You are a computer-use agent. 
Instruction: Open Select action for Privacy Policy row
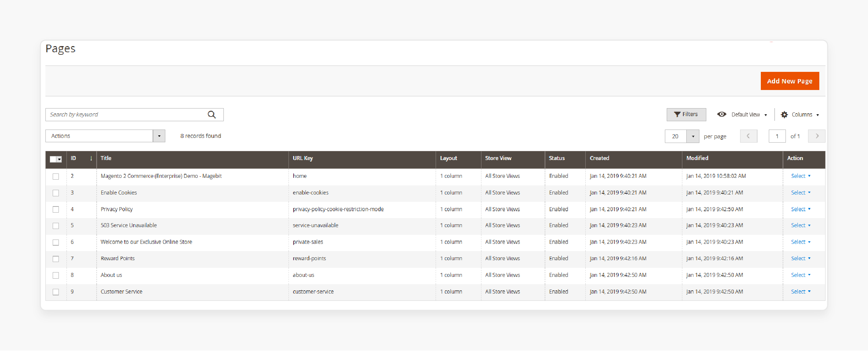pyautogui.click(x=801, y=209)
